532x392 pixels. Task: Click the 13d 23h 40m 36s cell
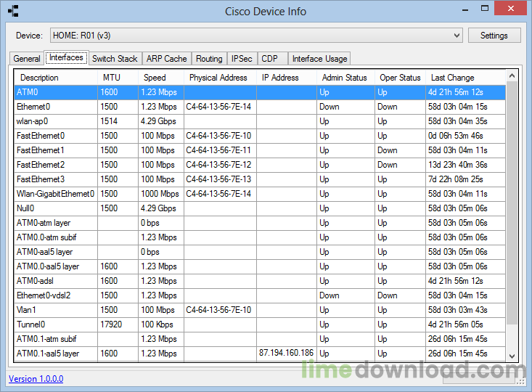click(x=465, y=165)
